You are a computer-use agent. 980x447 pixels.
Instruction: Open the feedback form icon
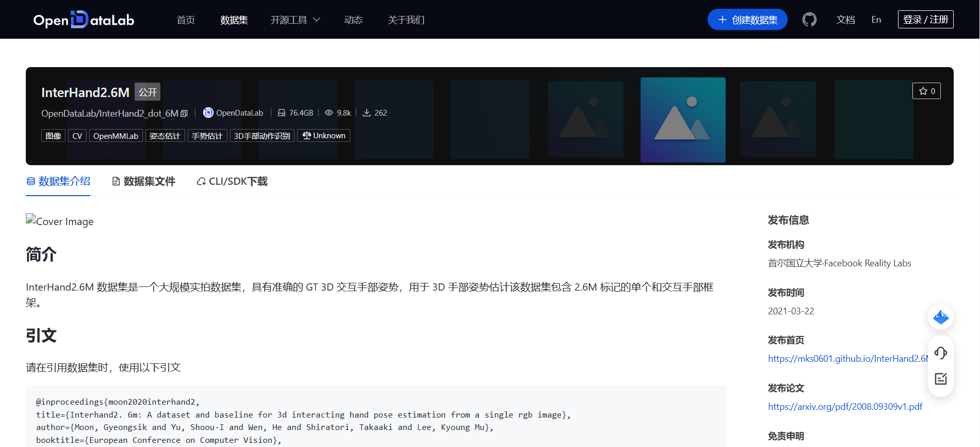(x=941, y=379)
